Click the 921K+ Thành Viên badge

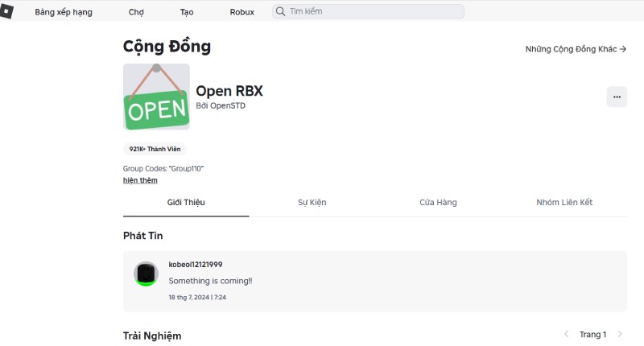[x=155, y=149]
